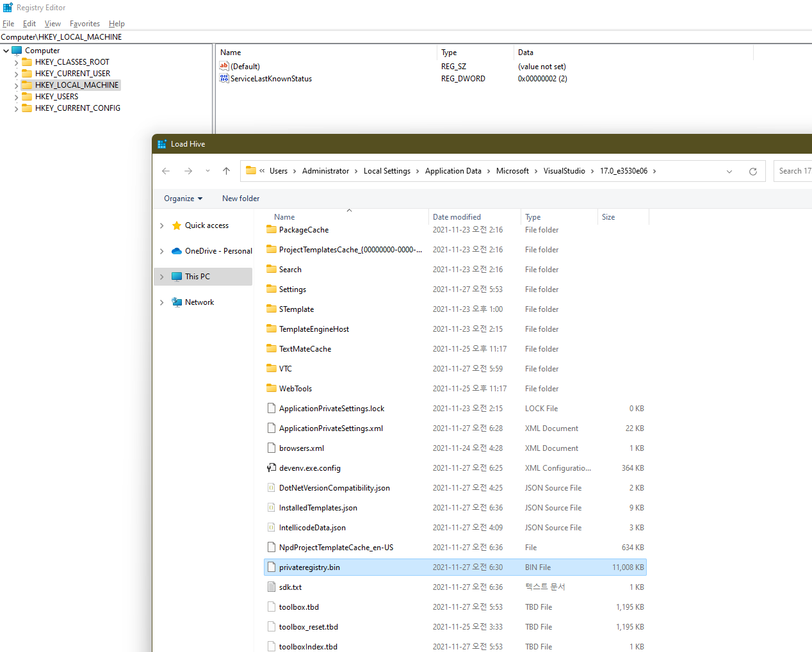Open the View menu
The height and width of the screenshot is (652, 812).
53,24
